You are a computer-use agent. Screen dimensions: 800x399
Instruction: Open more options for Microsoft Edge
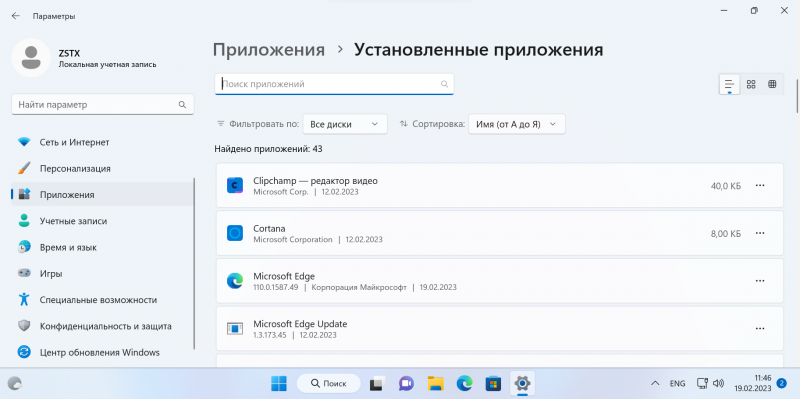(x=760, y=281)
